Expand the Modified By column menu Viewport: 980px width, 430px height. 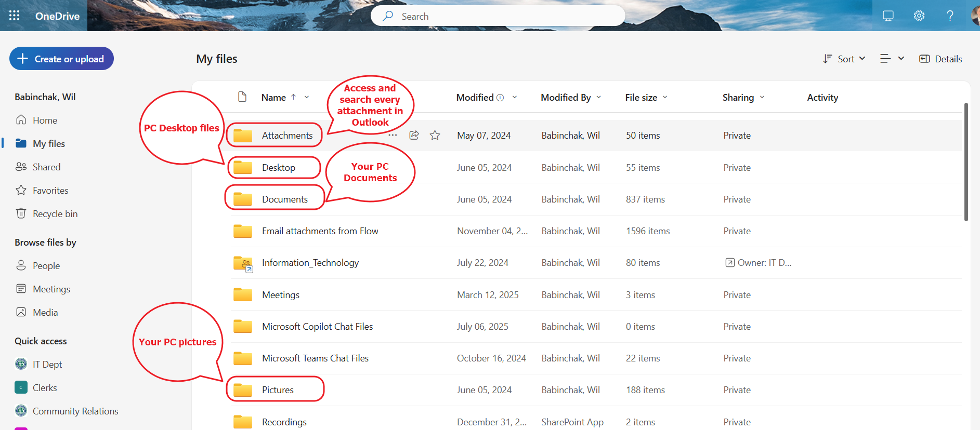pyautogui.click(x=599, y=97)
